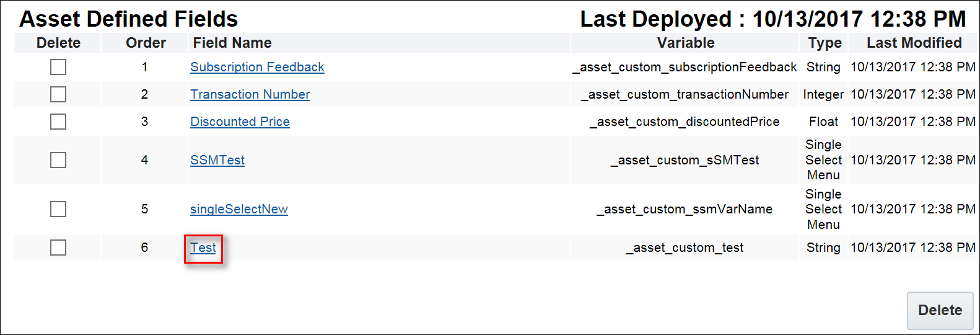Click the Asset Defined Fields title
Image resolution: width=980 pixels, height=335 pixels.
(x=129, y=19)
